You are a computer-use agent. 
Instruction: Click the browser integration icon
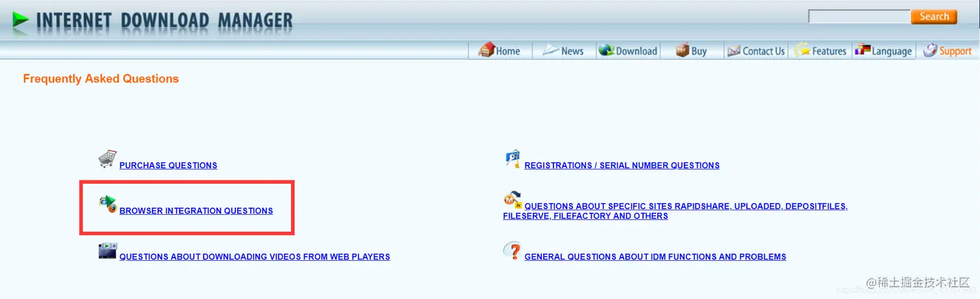click(x=108, y=205)
